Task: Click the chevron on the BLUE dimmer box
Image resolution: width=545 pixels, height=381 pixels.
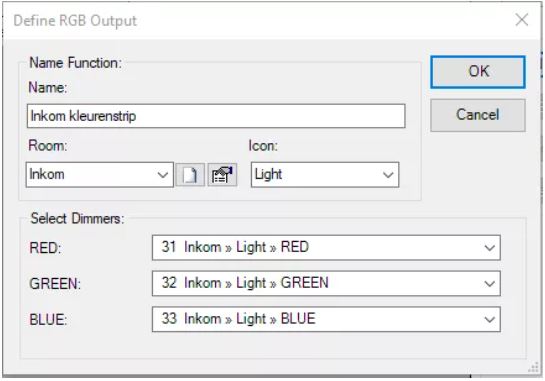Action: coord(489,319)
